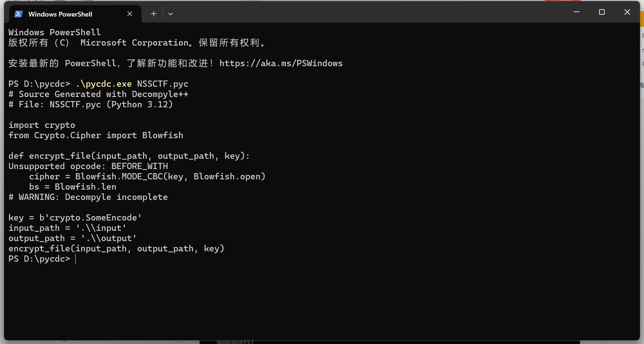Image resolution: width=644 pixels, height=344 pixels.
Task: Click the key = b'crypto.SomeEncode' line
Action: pyautogui.click(x=75, y=218)
